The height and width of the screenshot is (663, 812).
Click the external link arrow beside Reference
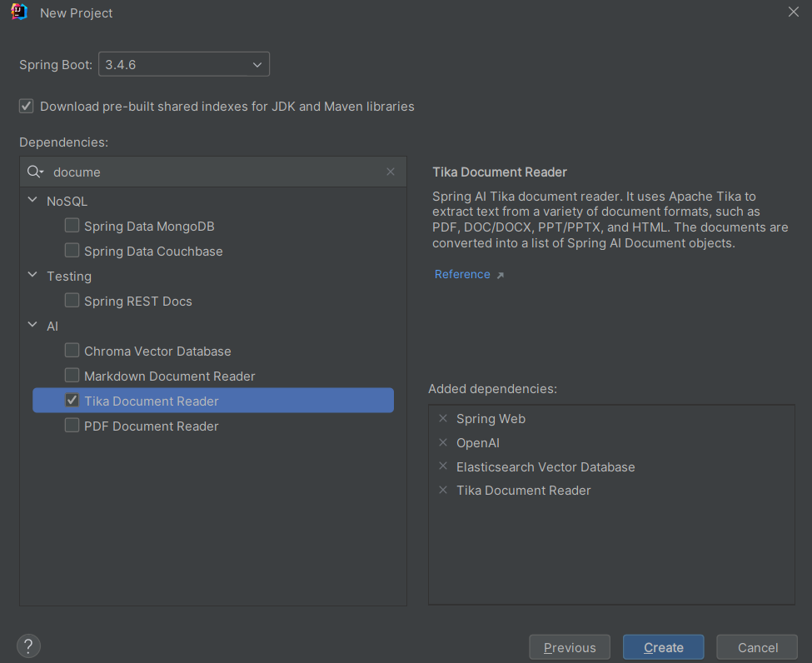click(501, 275)
